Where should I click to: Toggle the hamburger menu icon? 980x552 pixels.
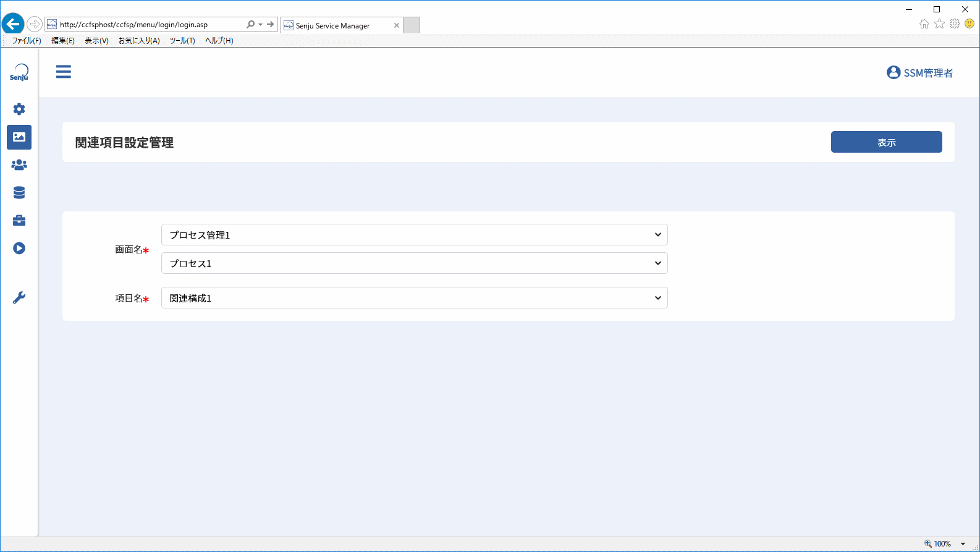click(x=64, y=72)
